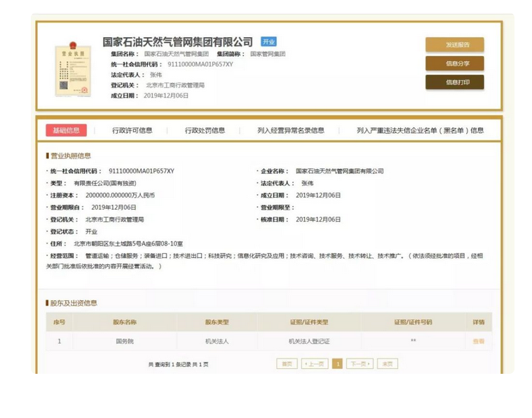Click the 下一页 pagination button
The width and height of the screenshot is (532, 418).
(360, 364)
